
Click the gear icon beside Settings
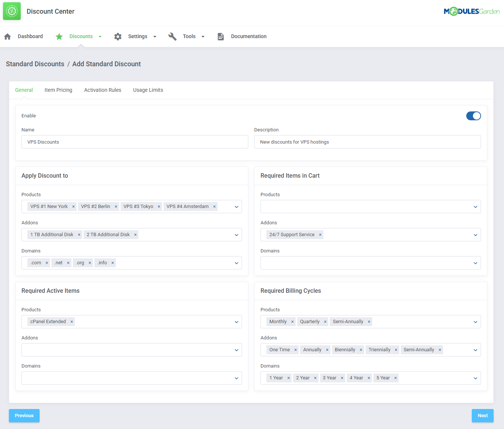pyautogui.click(x=118, y=36)
